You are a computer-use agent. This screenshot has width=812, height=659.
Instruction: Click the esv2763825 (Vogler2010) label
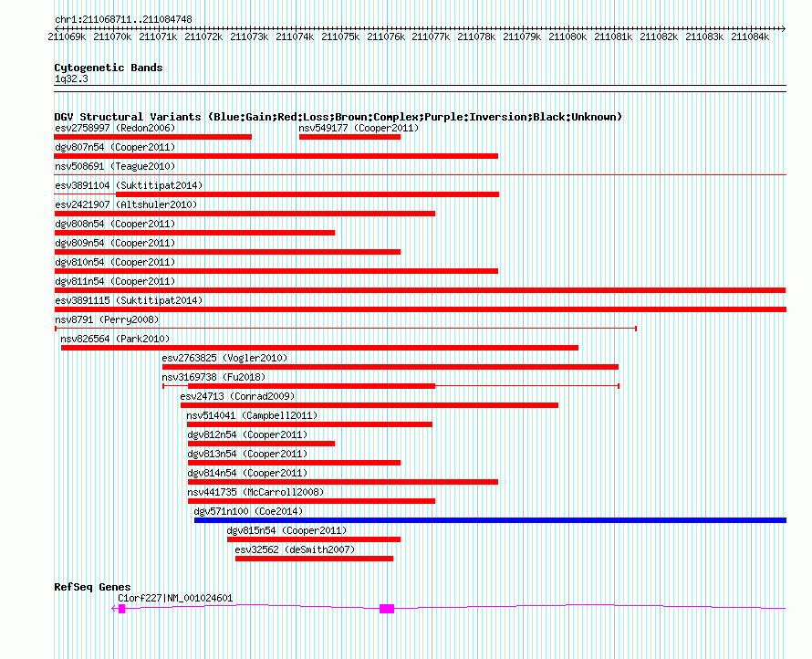coord(224,358)
